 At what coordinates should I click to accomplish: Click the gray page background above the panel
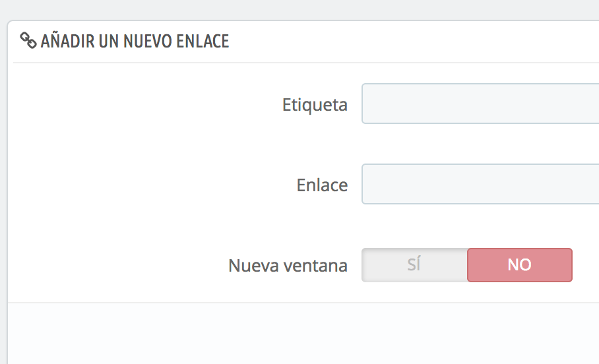(299, 9)
